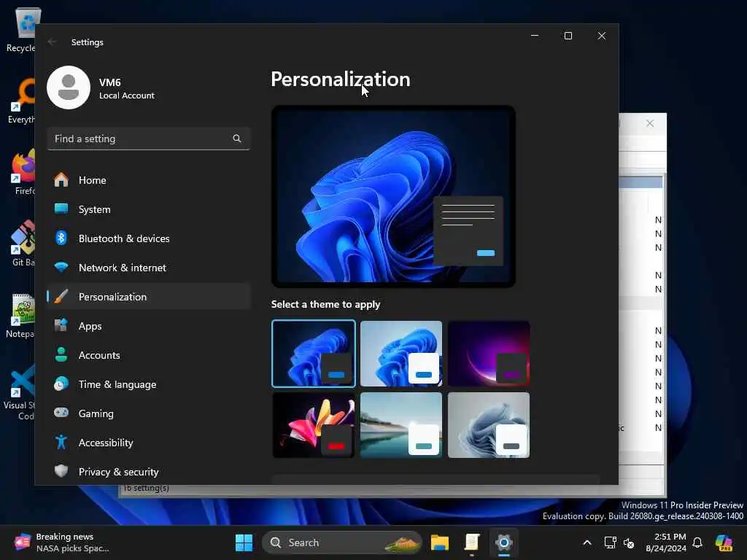
Task: Click the Accounts person icon
Action: pos(61,355)
